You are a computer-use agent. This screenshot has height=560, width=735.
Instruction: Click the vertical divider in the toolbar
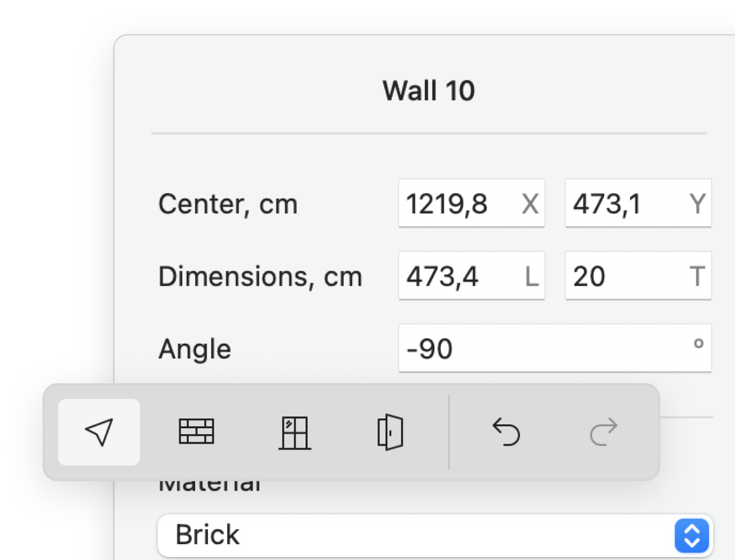[449, 432]
